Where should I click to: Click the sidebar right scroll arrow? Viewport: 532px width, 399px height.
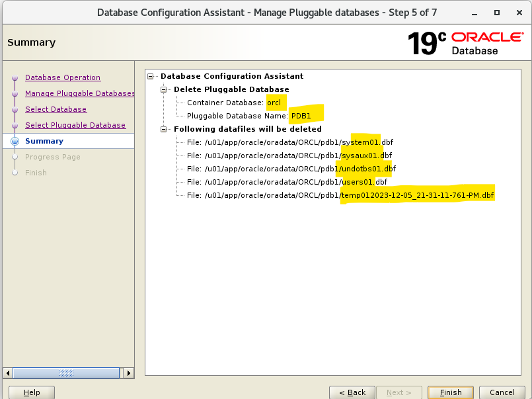(x=129, y=373)
